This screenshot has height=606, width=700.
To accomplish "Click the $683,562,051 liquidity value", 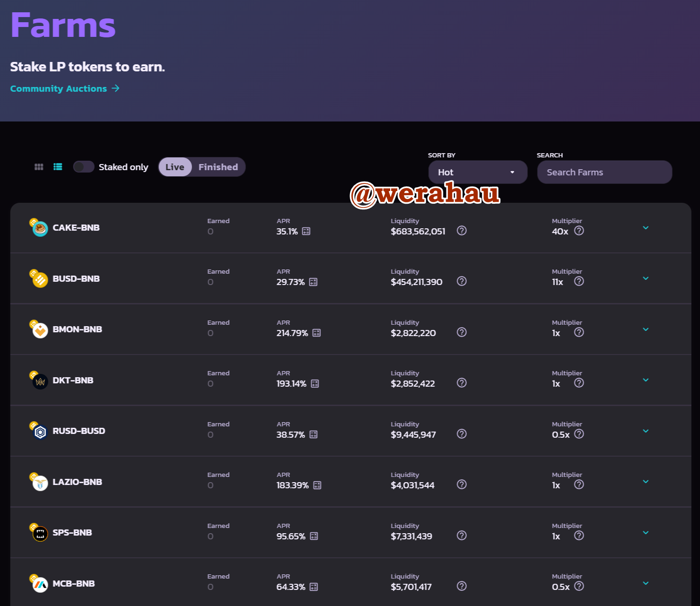I will 418,232.
